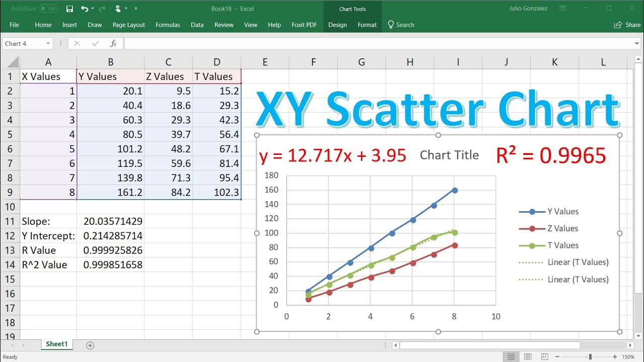Switch to the Formulas ribbon tab
Viewport: 644px width, 362px height.
coord(168,25)
